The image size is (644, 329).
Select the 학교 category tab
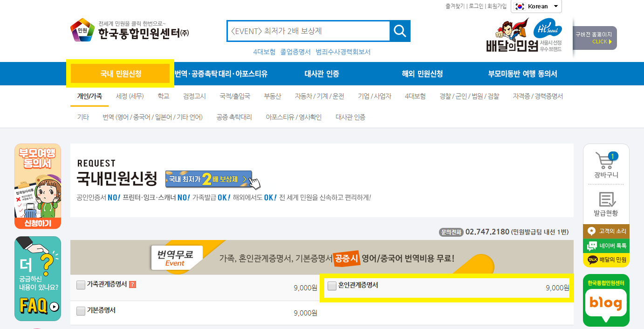163,96
